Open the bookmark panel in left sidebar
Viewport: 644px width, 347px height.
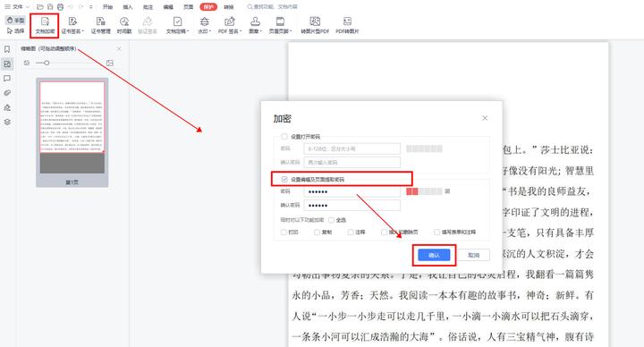pos(7,49)
